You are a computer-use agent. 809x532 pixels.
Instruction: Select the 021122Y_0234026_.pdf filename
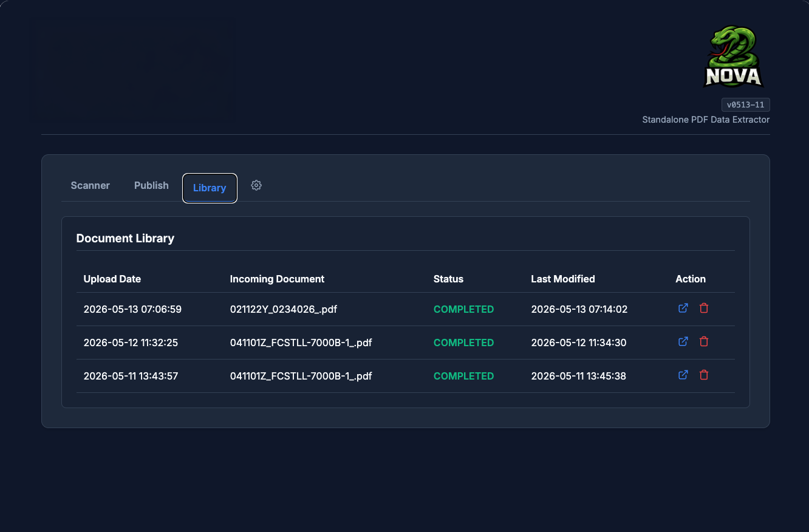(x=284, y=309)
